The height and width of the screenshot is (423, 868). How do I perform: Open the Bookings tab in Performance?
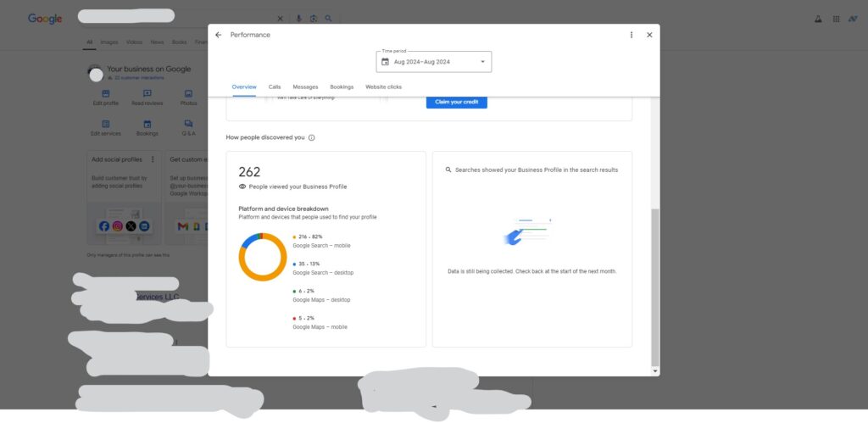[342, 87]
